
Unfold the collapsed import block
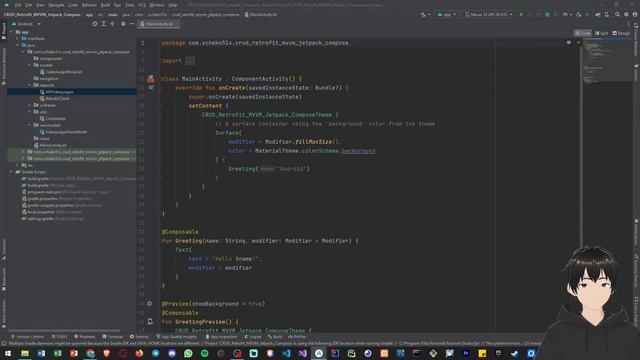pyautogui.click(x=190, y=61)
